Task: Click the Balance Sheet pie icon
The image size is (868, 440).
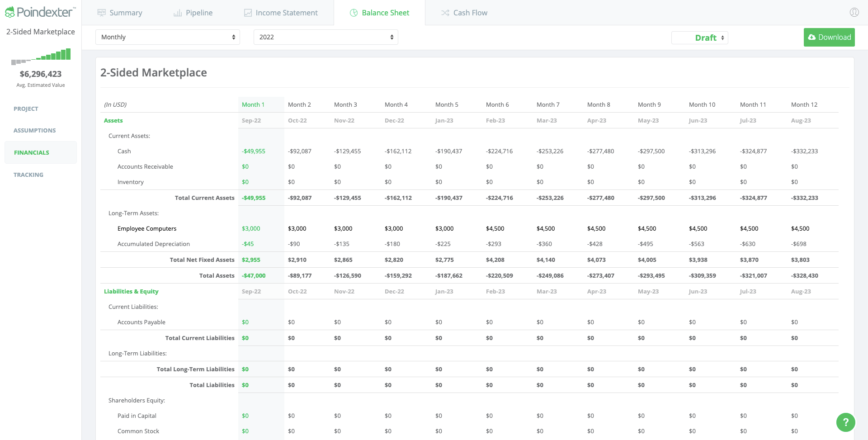Action: 354,13
